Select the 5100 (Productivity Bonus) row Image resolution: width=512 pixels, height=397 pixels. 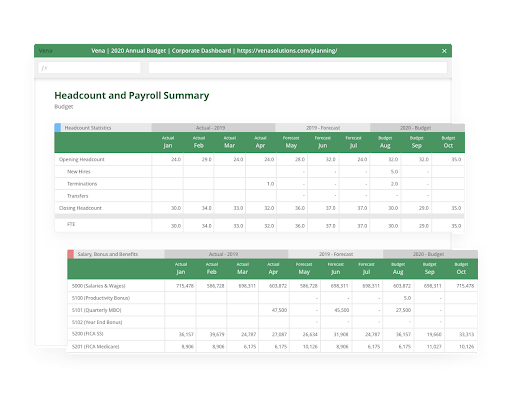click(x=272, y=298)
